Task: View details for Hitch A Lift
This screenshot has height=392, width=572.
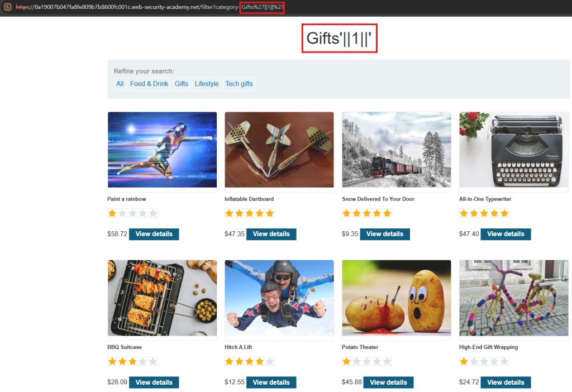Action: point(271,383)
